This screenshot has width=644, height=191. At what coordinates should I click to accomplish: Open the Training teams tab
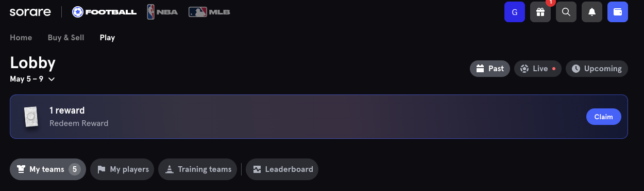(x=198, y=169)
